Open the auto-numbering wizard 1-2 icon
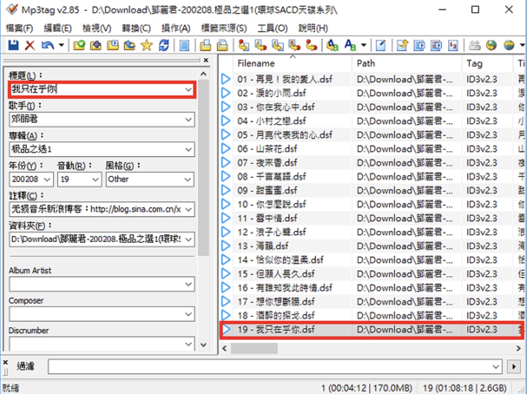Screen dimensions: 532x394 click(x=453, y=45)
